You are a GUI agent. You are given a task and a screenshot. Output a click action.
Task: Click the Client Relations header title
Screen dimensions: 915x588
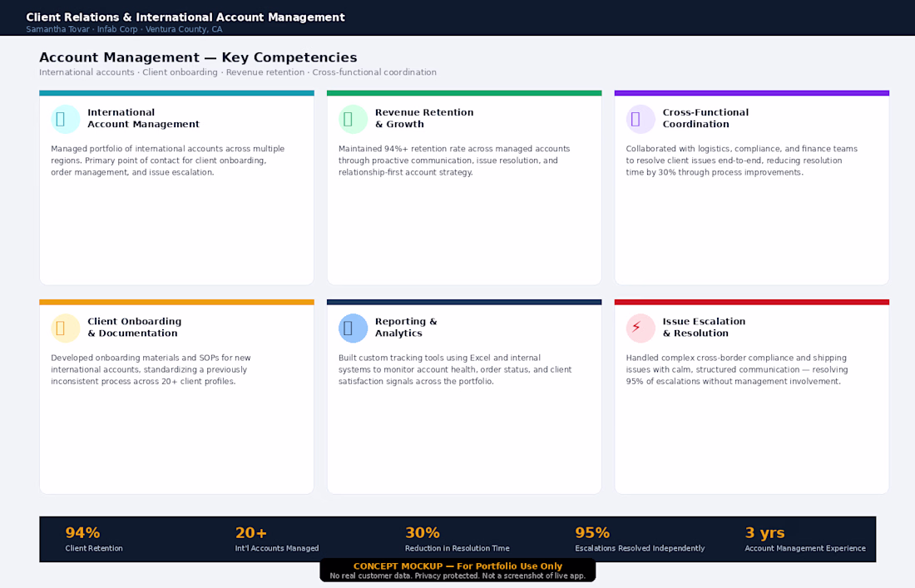click(x=185, y=17)
